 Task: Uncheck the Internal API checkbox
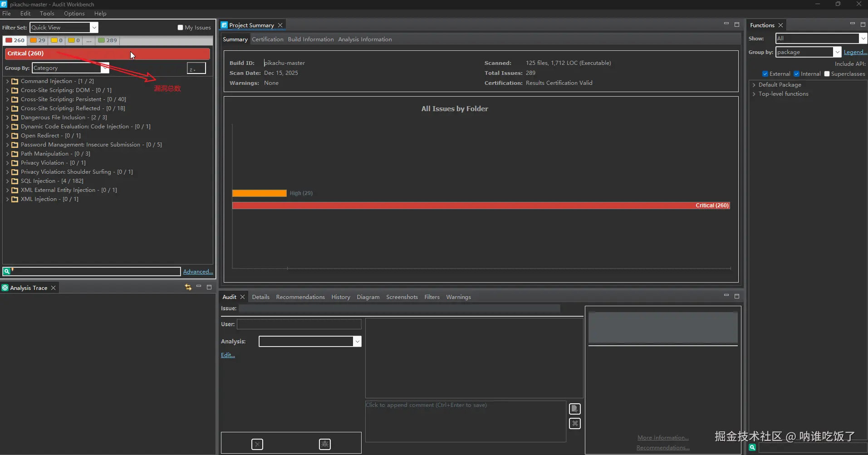(x=796, y=73)
